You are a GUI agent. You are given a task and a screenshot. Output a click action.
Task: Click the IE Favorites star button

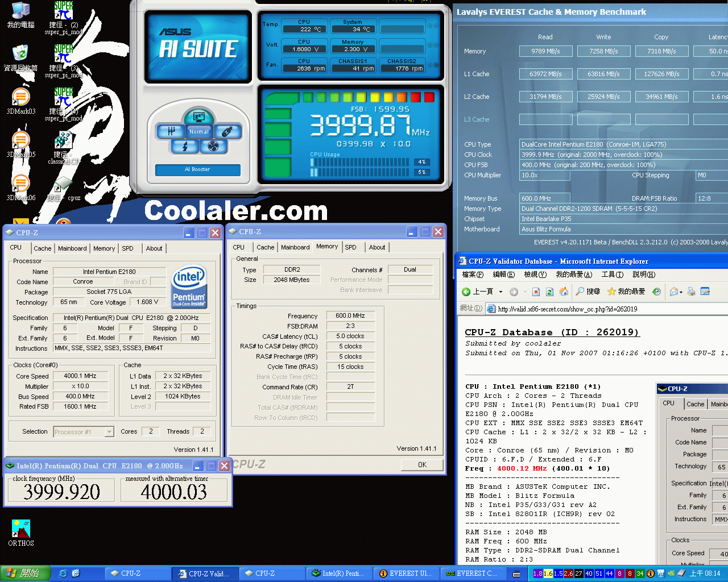[x=626, y=292]
